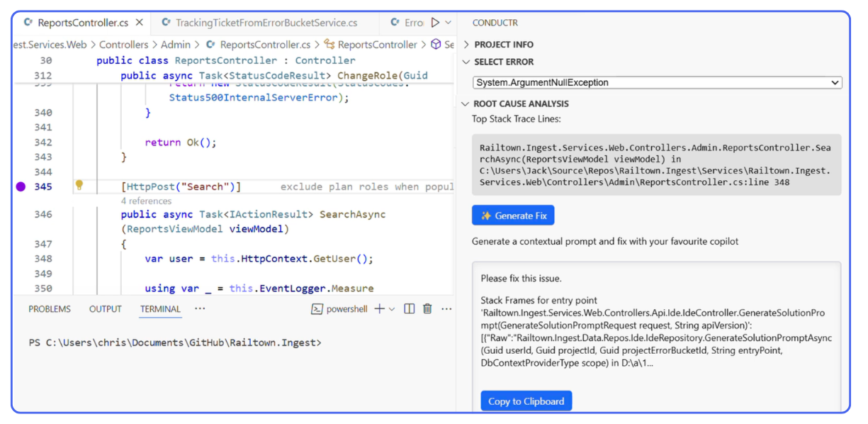Viewport: 868px width, 424px height.
Task: Click the Generate Fix button
Action: 513,216
